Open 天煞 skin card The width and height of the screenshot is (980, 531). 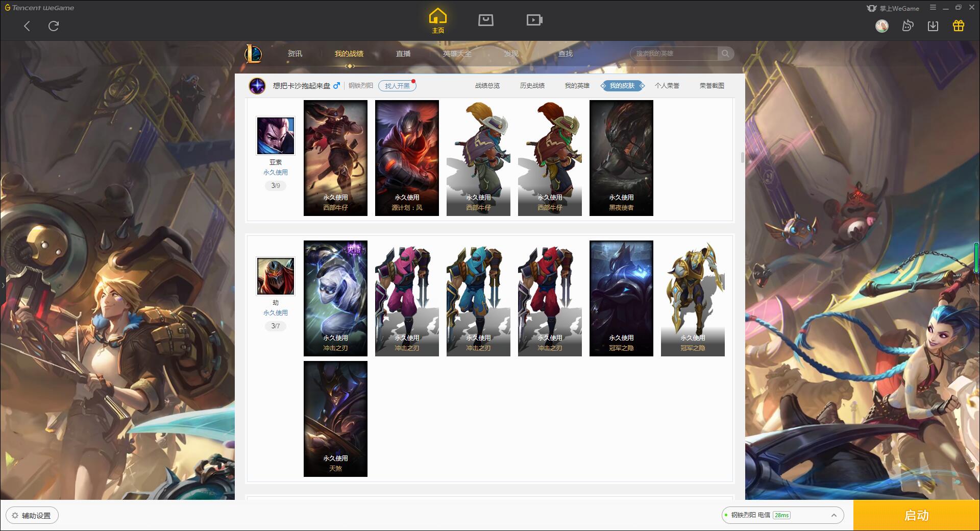coord(335,419)
